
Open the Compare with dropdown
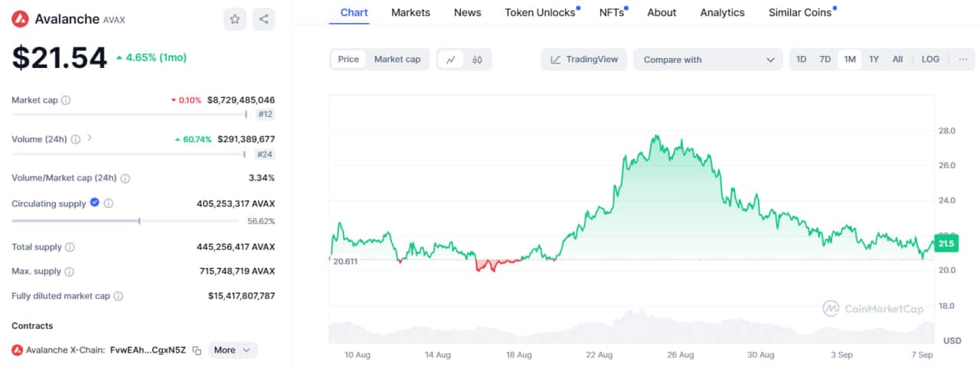pyautogui.click(x=708, y=60)
